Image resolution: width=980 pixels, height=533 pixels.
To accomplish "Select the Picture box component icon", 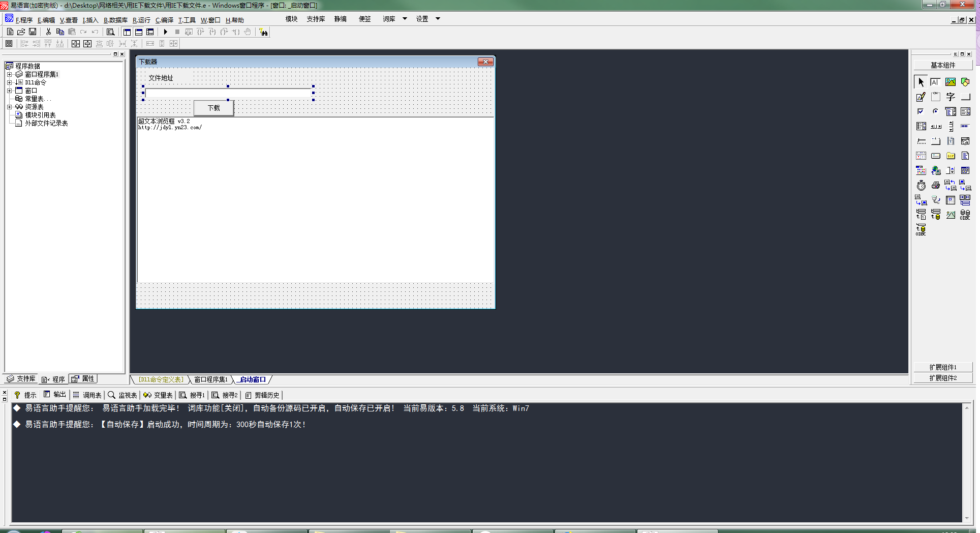I will click(x=950, y=82).
